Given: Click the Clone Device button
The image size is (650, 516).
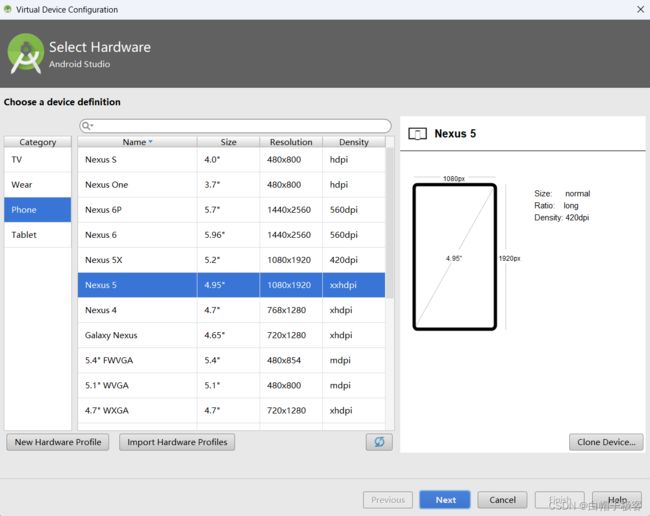Looking at the screenshot, I should click(x=606, y=442).
